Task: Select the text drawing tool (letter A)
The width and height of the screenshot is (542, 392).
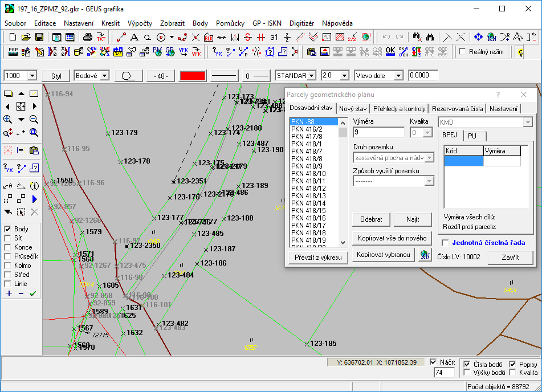Action: [134, 37]
